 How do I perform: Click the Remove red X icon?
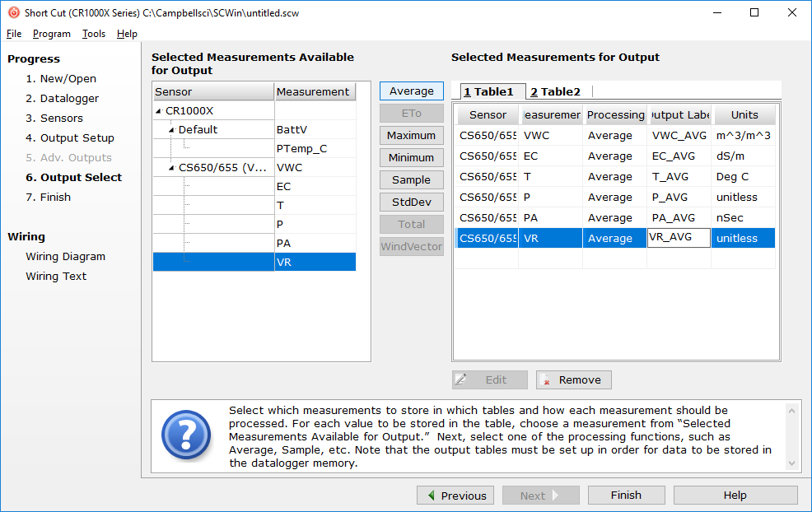[546, 379]
